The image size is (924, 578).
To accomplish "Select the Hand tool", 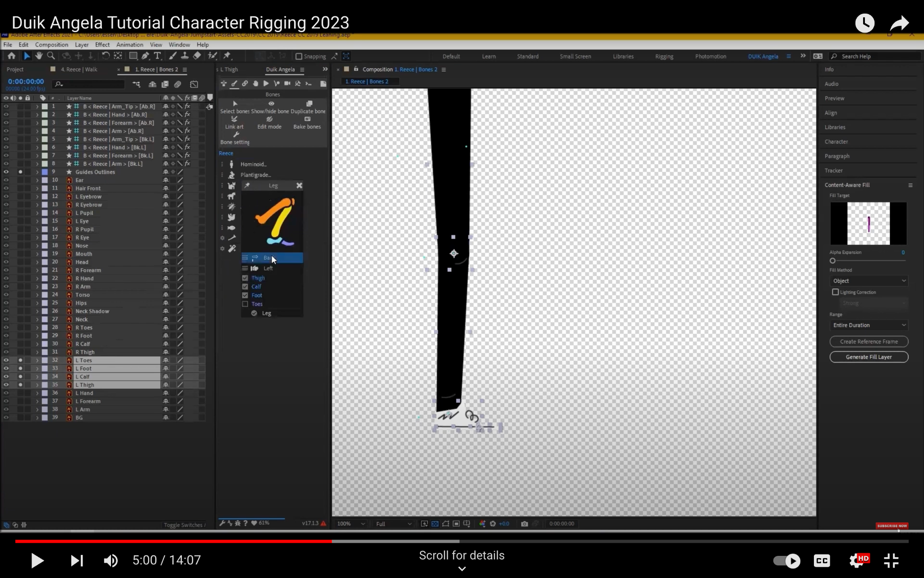I will click(x=39, y=56).
